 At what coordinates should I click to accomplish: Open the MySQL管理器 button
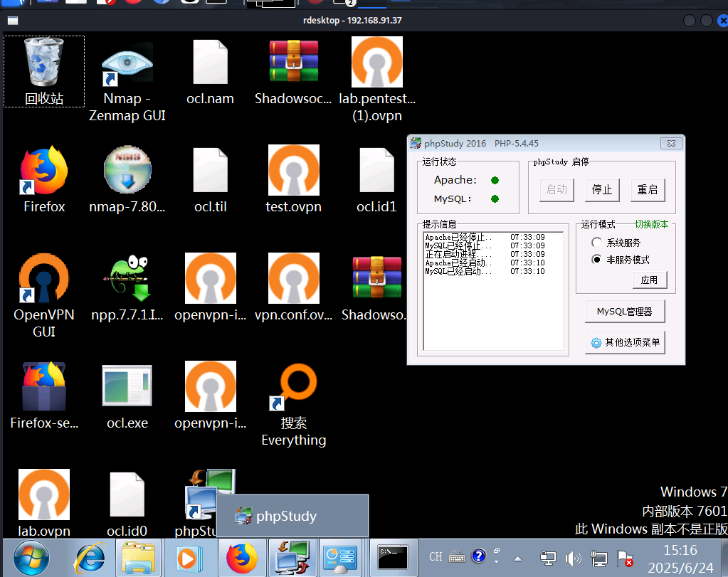coord(625,311)
